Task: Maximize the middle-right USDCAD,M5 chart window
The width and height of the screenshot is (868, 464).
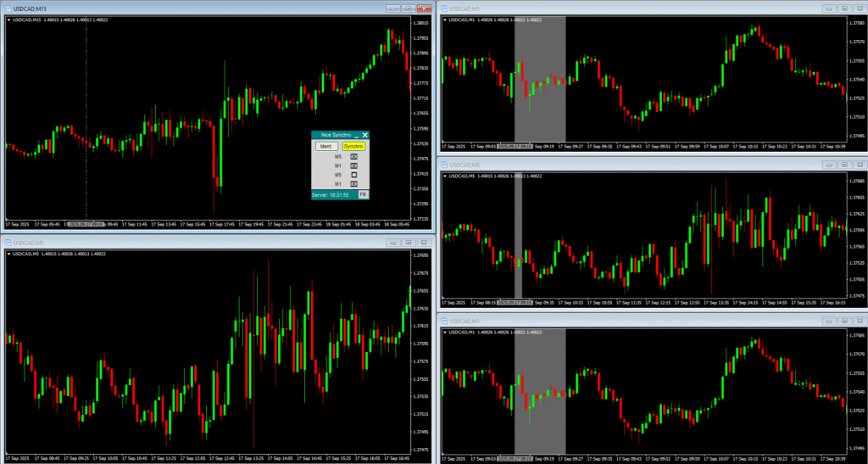Action: pos(844,165)
